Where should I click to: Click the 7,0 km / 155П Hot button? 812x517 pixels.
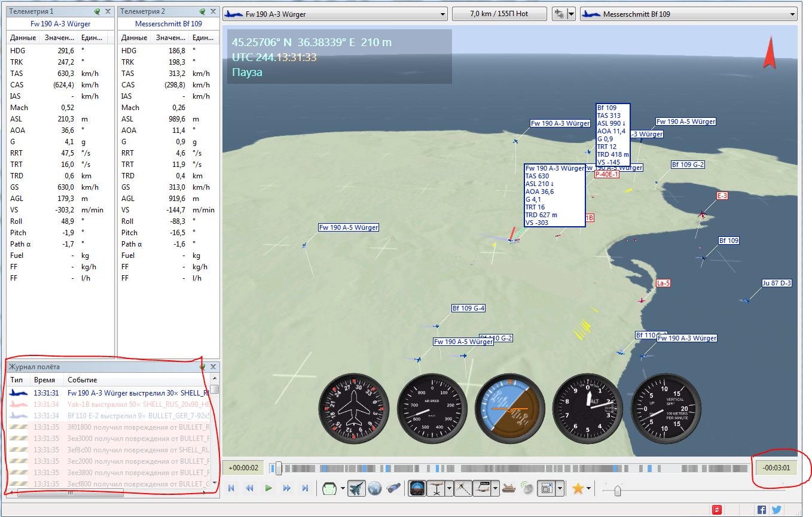499,14
